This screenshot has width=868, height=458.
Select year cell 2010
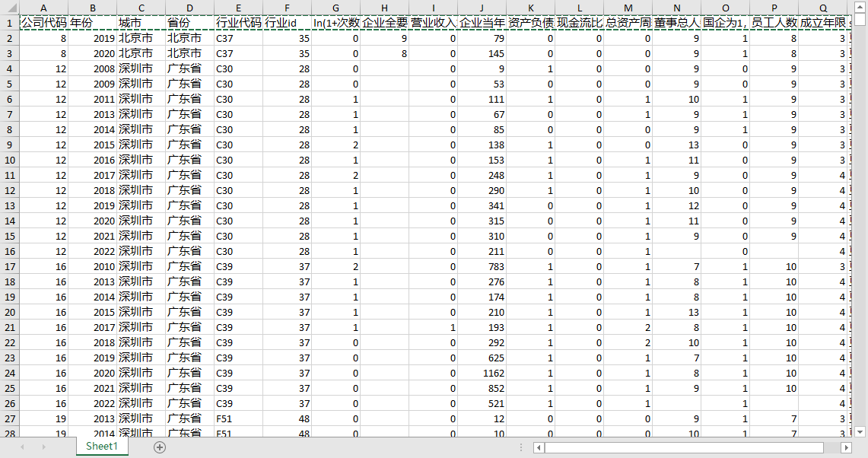click(93, 266)
